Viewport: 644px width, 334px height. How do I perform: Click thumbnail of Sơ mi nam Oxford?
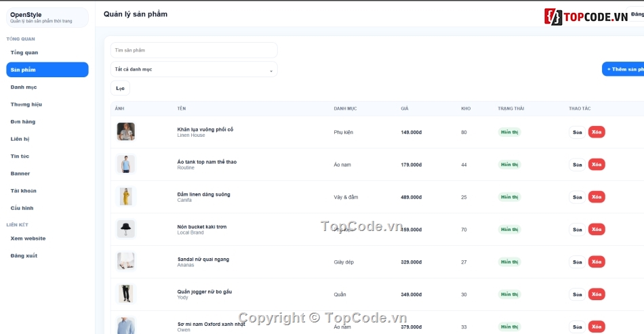pos(125,325)
